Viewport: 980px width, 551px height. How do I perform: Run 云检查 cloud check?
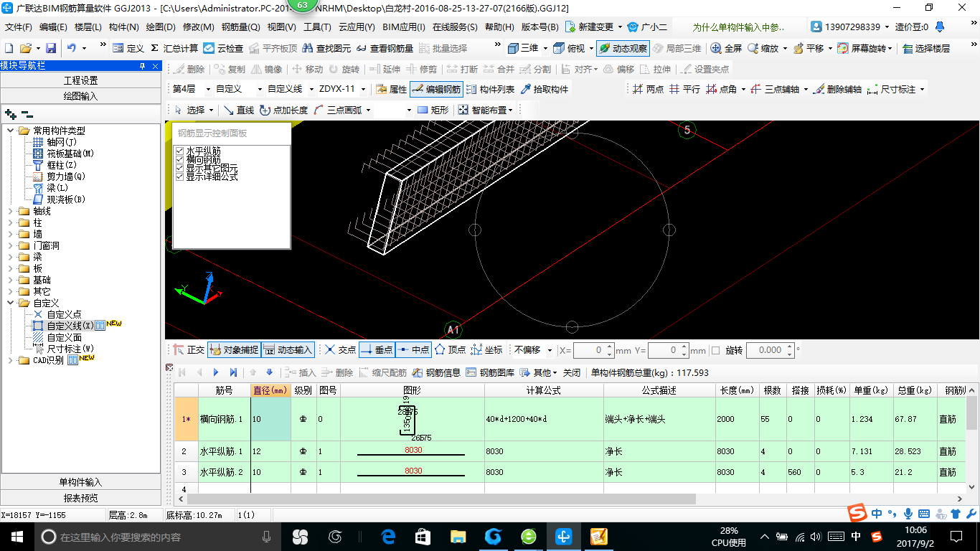pyautogui.click(x=222, y=48)
